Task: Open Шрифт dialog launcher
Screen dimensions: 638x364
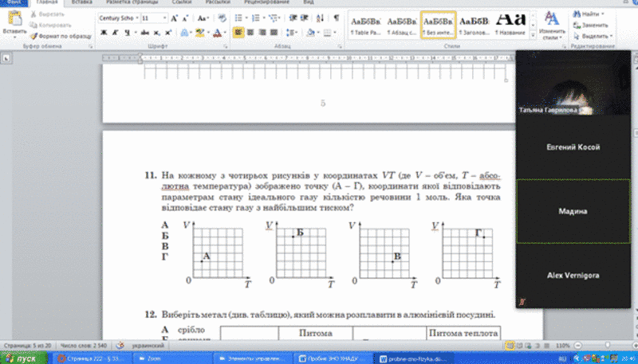Action: 225,47
